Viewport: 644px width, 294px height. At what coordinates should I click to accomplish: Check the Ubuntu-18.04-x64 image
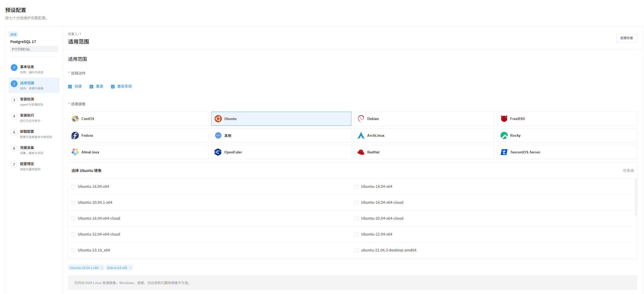357,187
